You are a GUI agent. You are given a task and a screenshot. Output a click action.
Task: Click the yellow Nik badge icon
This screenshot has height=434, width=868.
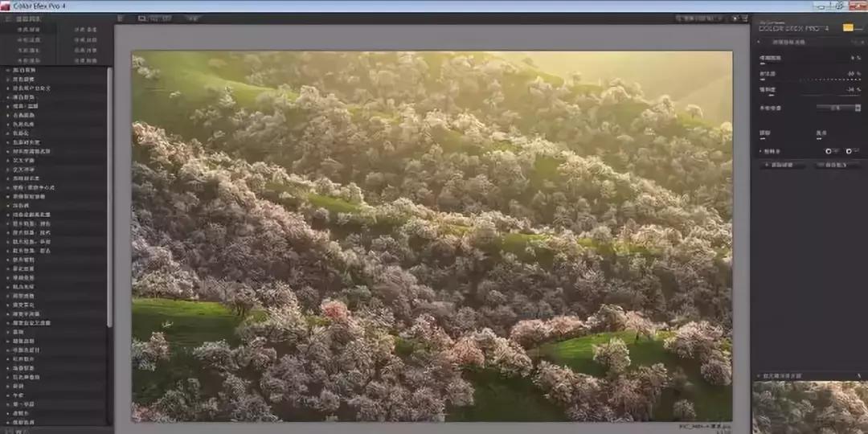click(x=848, y=27)
